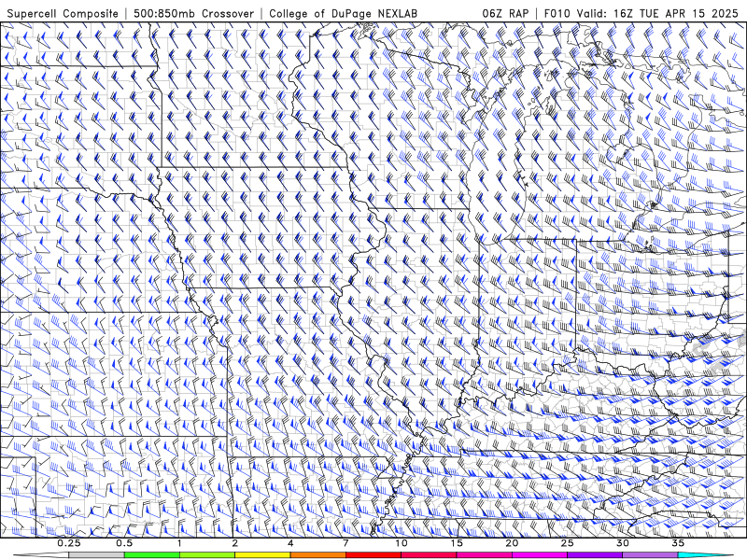Viewport: 747px width, 560px height.
Task: Click the crimson legend segment (10–15)
Action: [429, 555]
